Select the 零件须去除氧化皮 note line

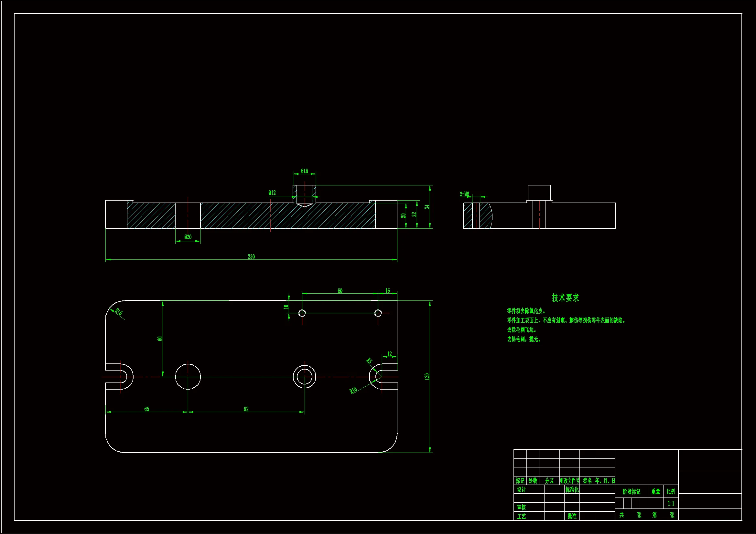[526, 311]
